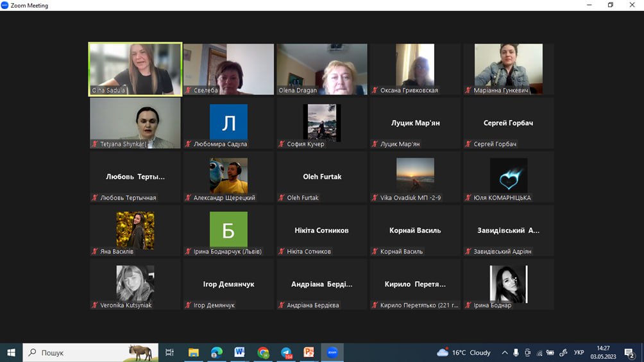Viewport: 644px width, 362px height.
Task: Switch the УКР keyboard language indicator
Action: 579,352
